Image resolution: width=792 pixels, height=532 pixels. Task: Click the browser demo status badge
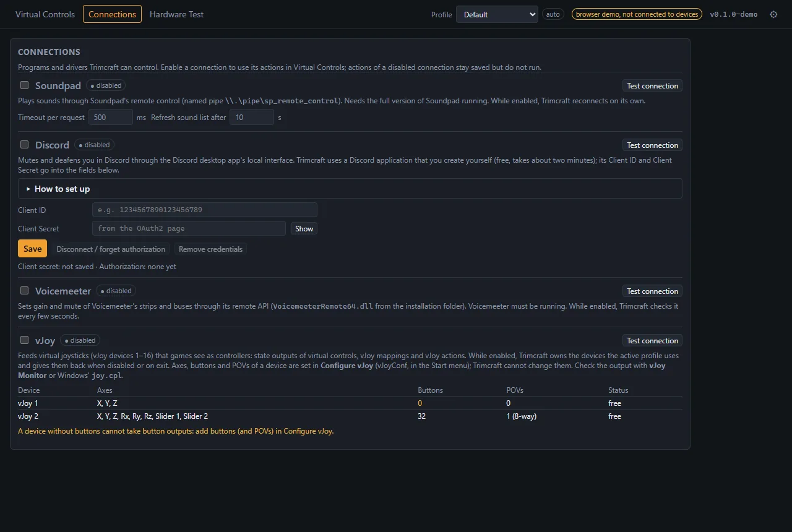tap(637, 14)
